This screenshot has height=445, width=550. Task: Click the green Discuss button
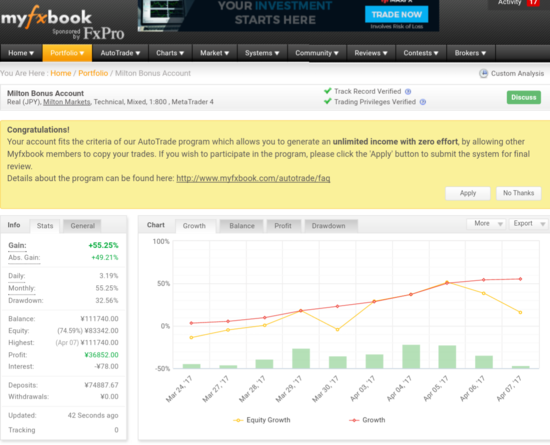tap(523, 97)
